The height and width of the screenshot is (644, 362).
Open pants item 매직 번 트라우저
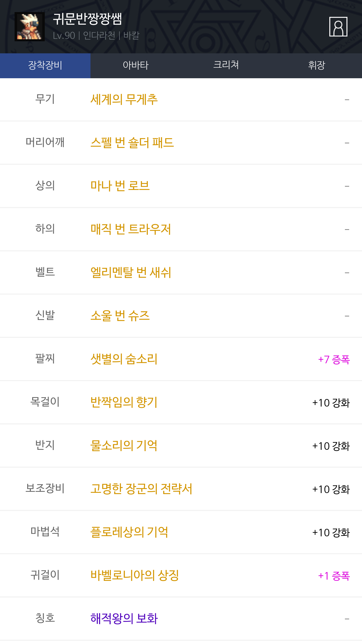tap(130, 229)
